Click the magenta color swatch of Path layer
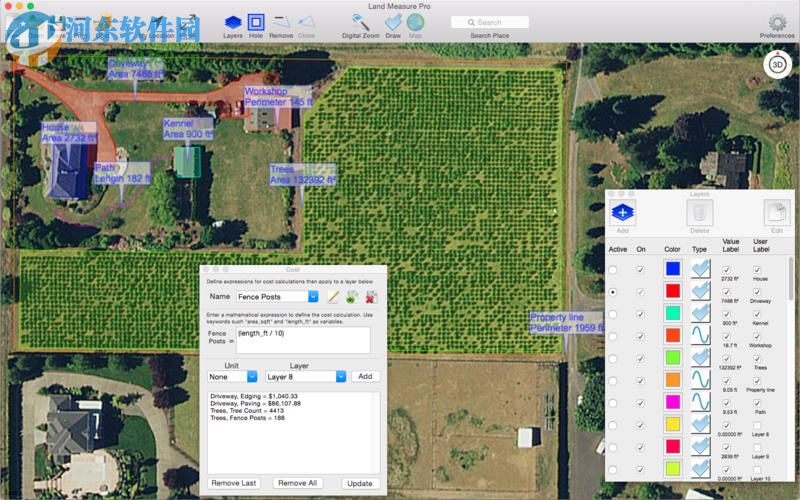The image size is (800, 500). pos(673,402)
